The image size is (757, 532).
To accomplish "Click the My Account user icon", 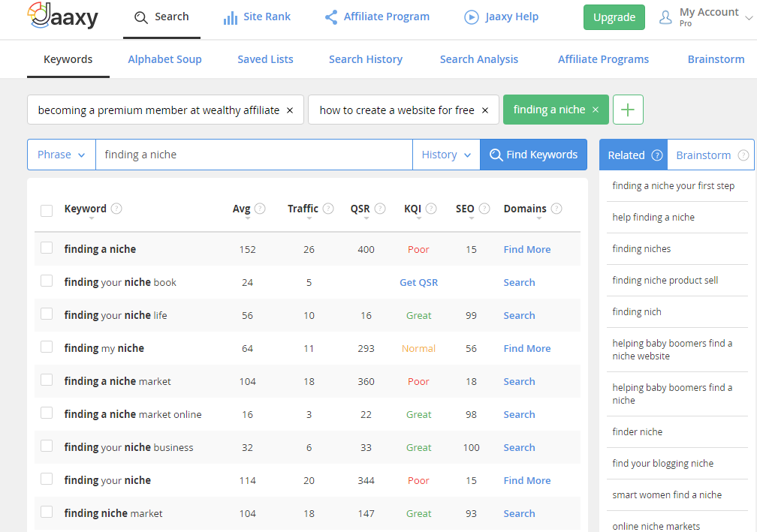I will point(665,18).
